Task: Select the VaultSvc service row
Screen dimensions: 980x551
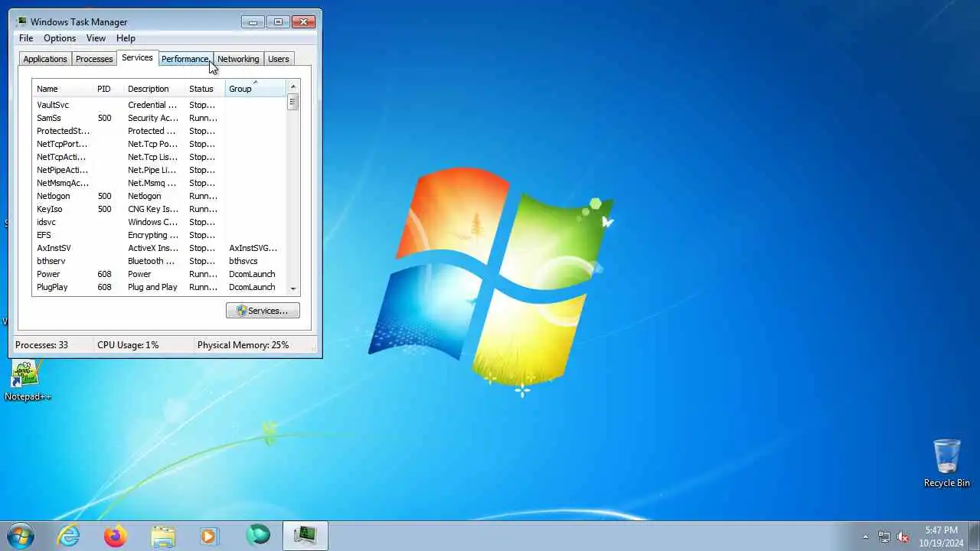Action: (158, 105)
